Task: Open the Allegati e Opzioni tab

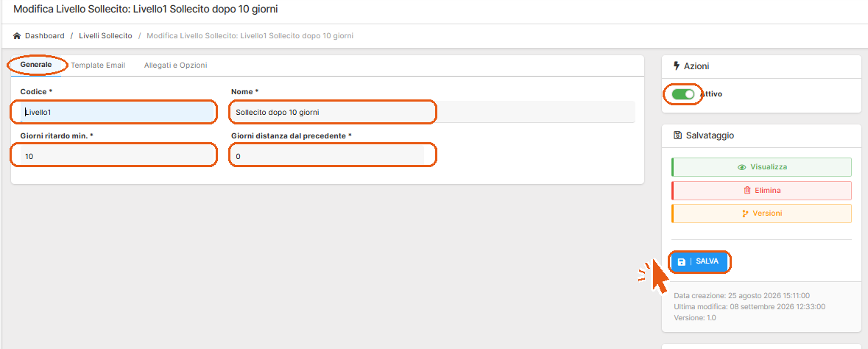Action: click(175, 65)
